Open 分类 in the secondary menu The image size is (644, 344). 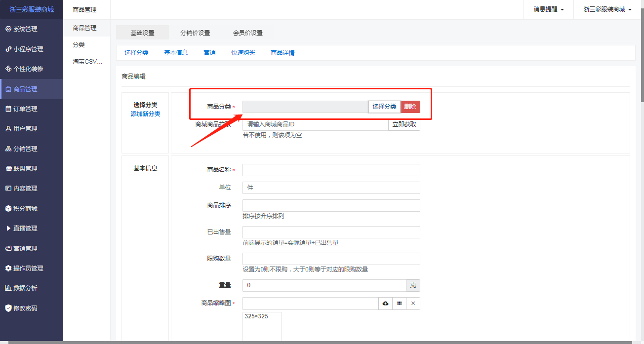click(87, 45)
